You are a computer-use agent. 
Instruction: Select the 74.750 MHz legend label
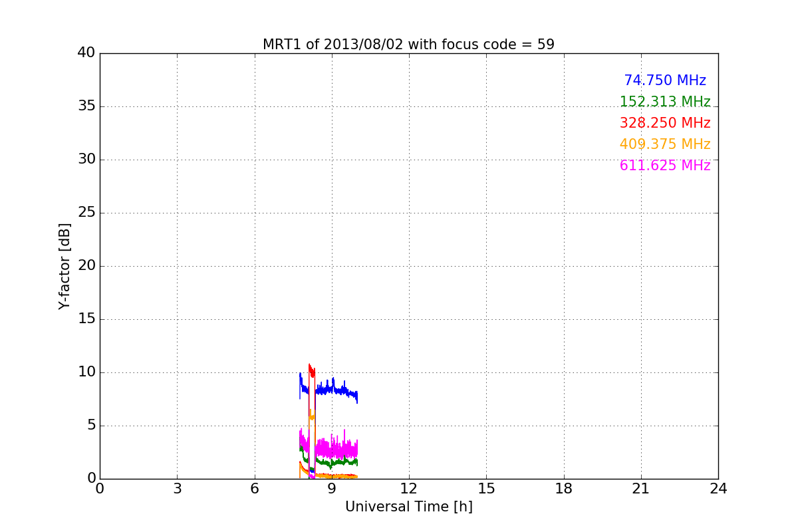pos(665,80)
